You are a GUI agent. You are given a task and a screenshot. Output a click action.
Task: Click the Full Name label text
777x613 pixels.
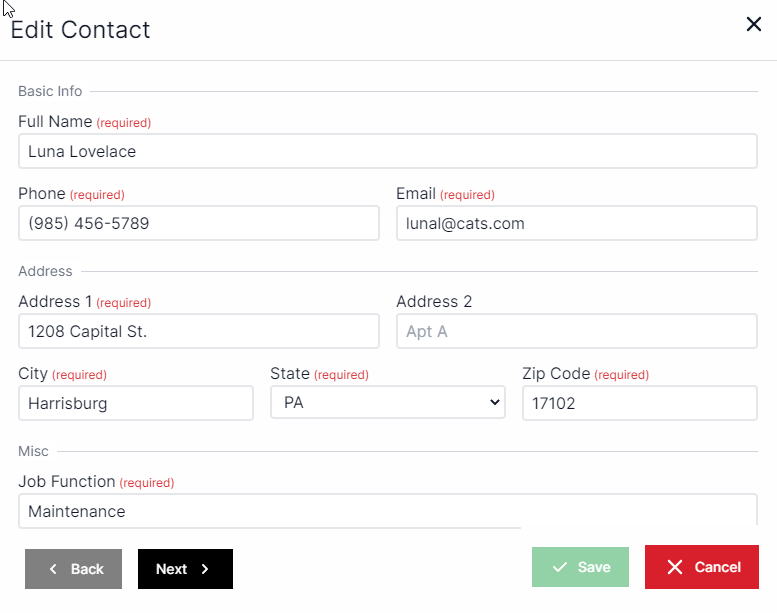(x=55, y=122)
